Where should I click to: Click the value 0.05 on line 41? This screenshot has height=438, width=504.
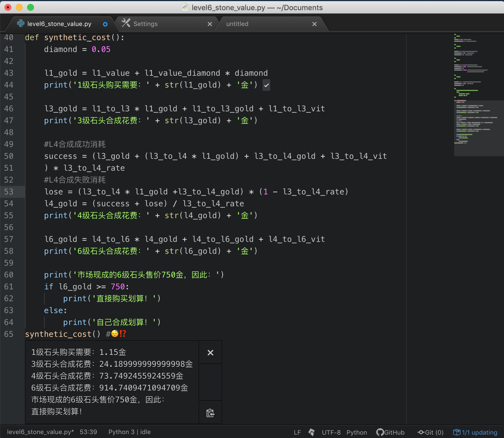[x=101, y=49]
